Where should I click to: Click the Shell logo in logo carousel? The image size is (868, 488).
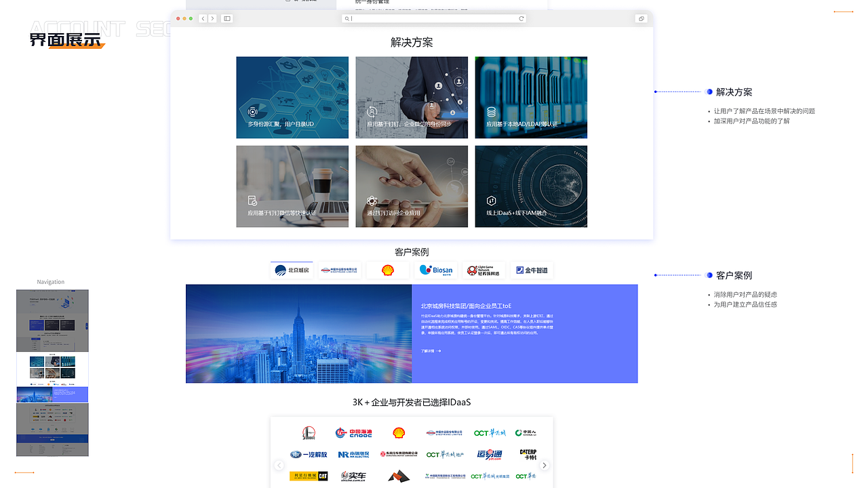point(399,432)
